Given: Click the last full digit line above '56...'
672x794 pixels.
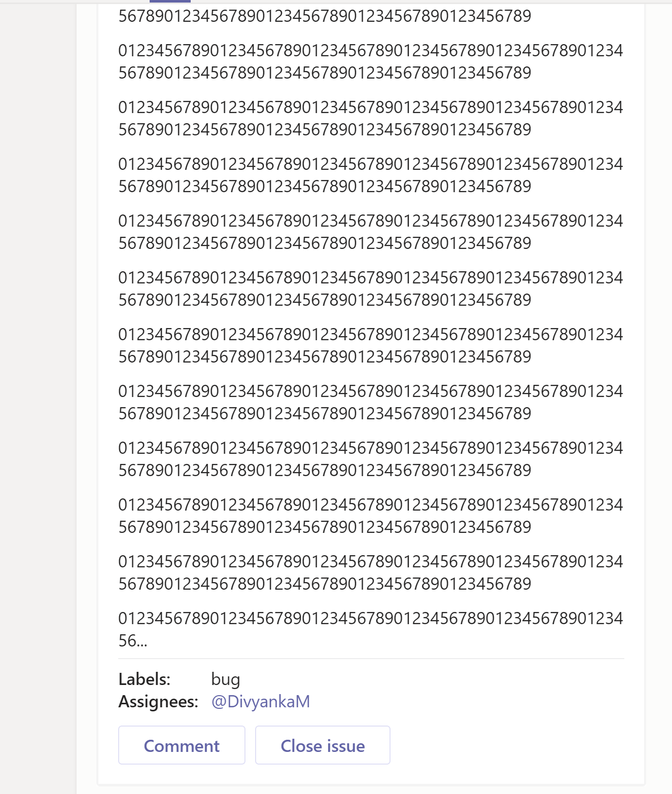Looking at the screenshot, I should pyautogui.click(x=371, y=619).
